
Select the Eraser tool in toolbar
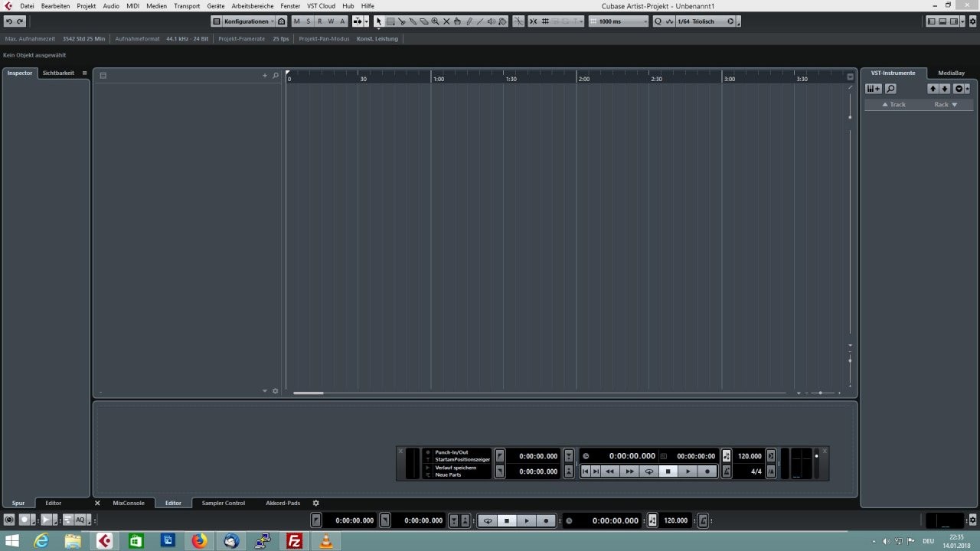[424, 21]
